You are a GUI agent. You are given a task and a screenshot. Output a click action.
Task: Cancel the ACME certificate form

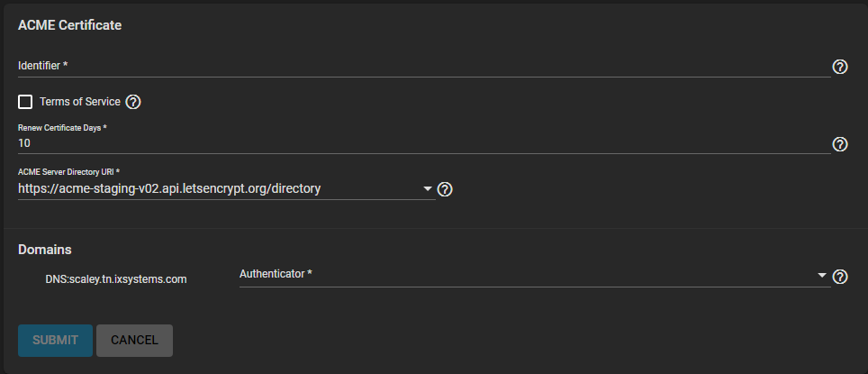[134, 341]
